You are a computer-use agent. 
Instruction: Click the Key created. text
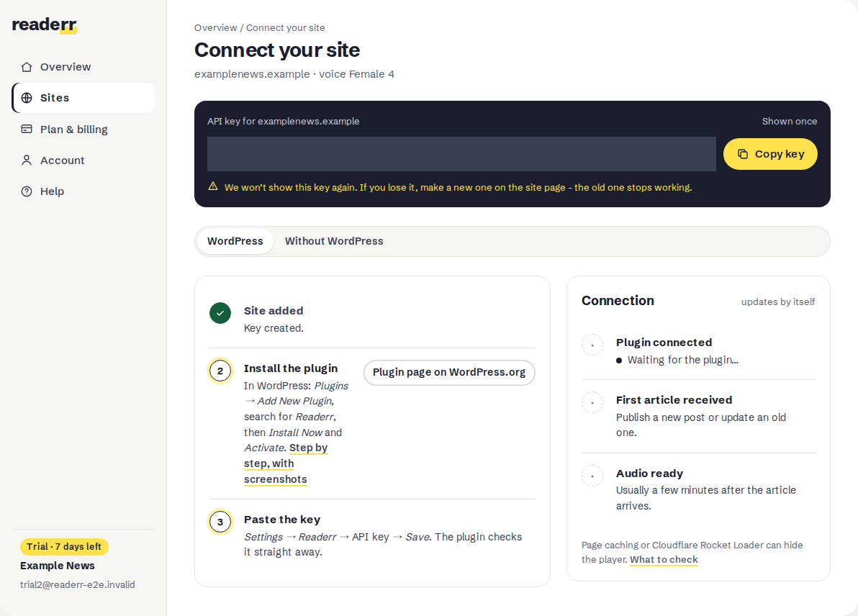pos(274,328)
